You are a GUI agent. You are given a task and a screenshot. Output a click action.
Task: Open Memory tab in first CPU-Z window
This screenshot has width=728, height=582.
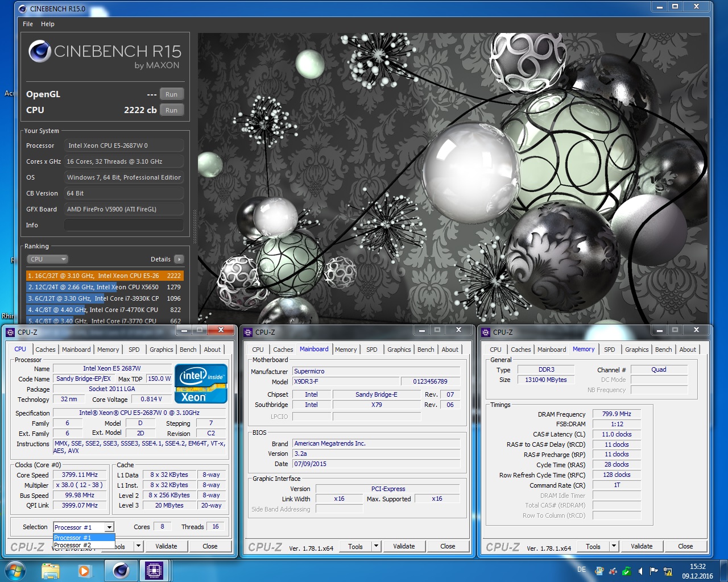[108, 350]
